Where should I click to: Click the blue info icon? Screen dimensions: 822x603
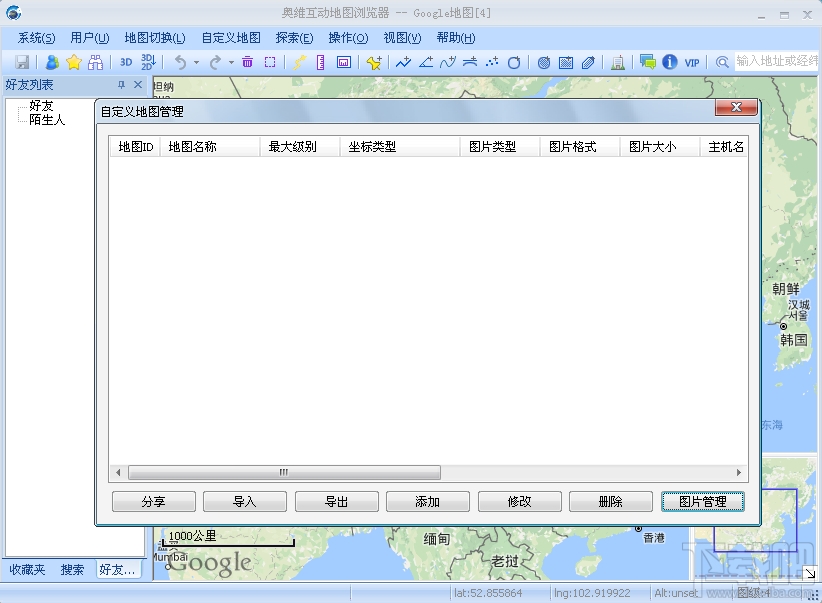pos(670,62)
